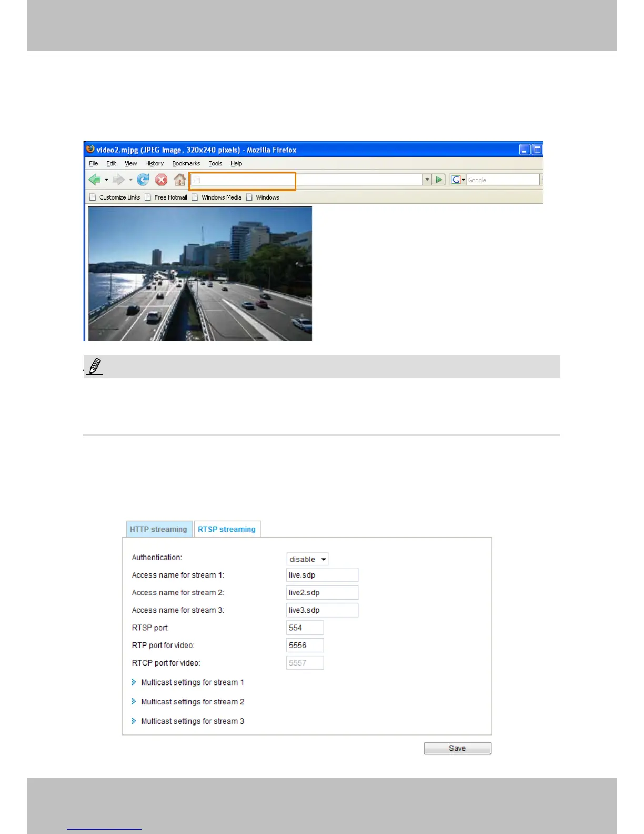
Task: Open the Authentication dropdown set to disable
Action: point(308,559)
